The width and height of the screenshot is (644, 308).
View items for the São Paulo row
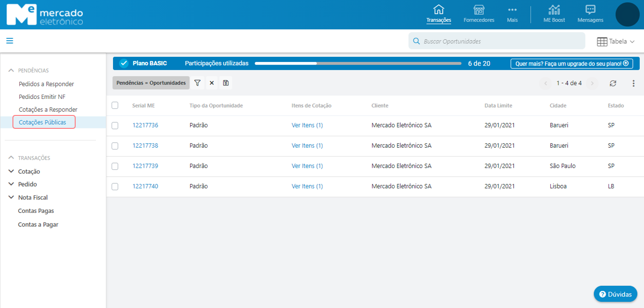pos(307,166)
